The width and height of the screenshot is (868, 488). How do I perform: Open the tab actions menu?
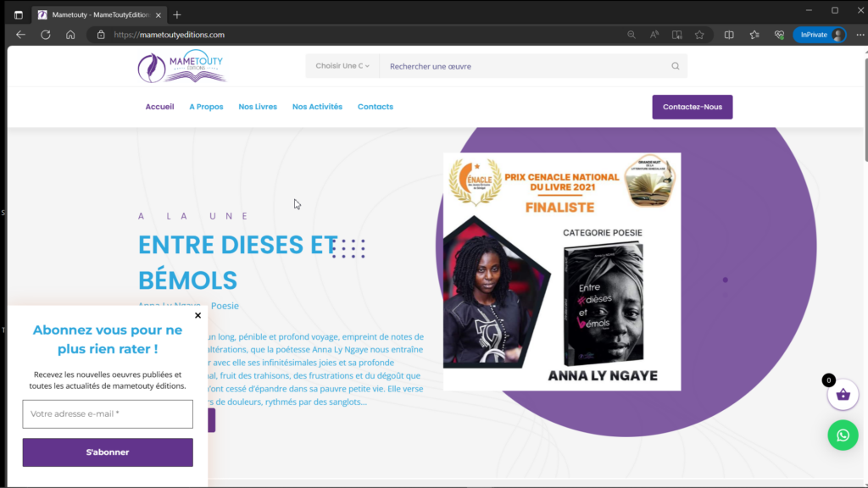coord(19,15)
